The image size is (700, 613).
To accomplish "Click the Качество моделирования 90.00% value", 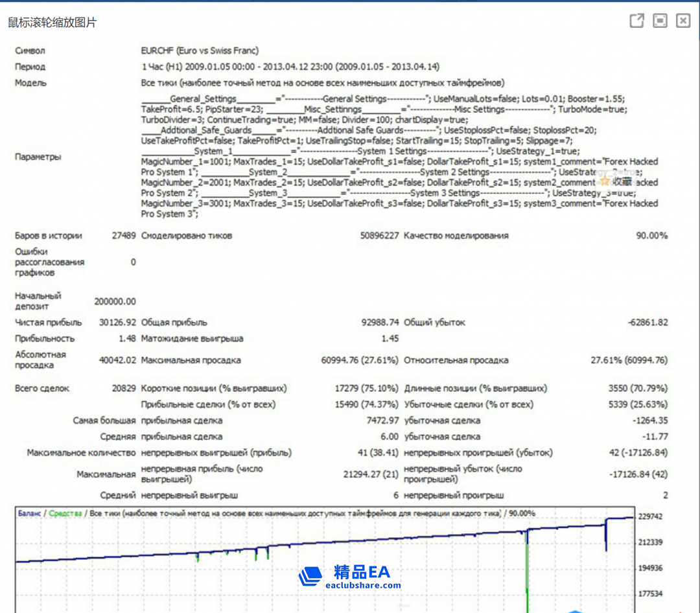I will 651,236.
